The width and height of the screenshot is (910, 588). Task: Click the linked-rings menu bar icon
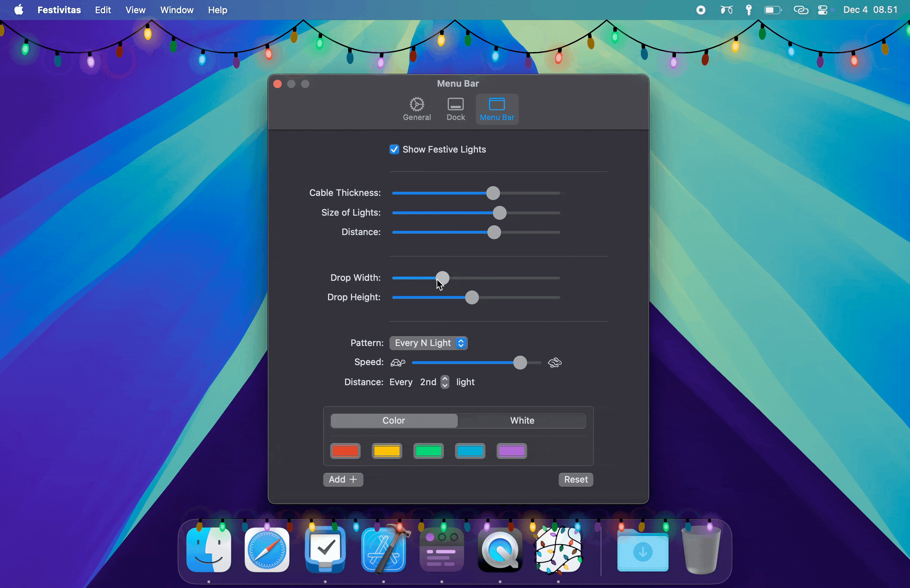[801, 10]
